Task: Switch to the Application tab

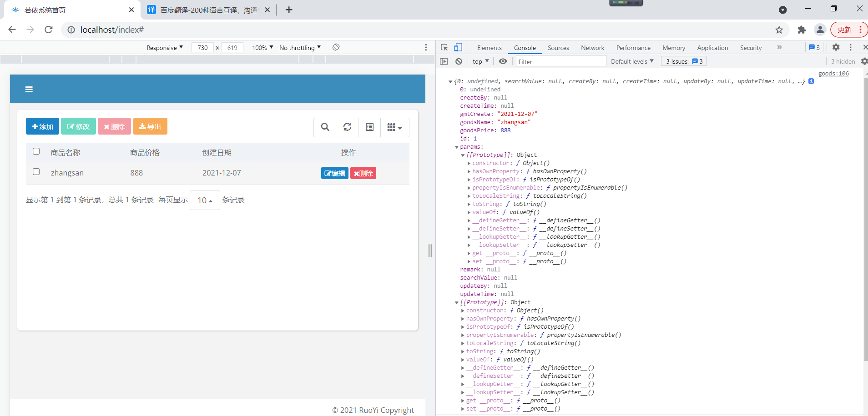Action: [712, 48]
